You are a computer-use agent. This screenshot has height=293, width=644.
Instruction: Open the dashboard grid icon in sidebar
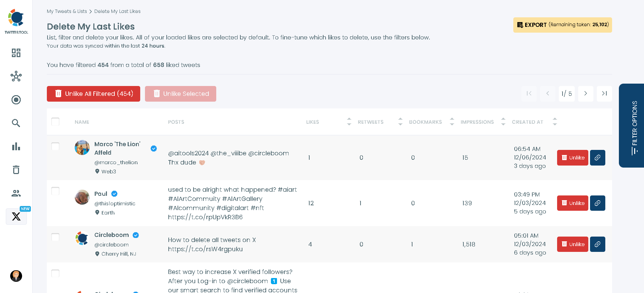tap(16, 53)
